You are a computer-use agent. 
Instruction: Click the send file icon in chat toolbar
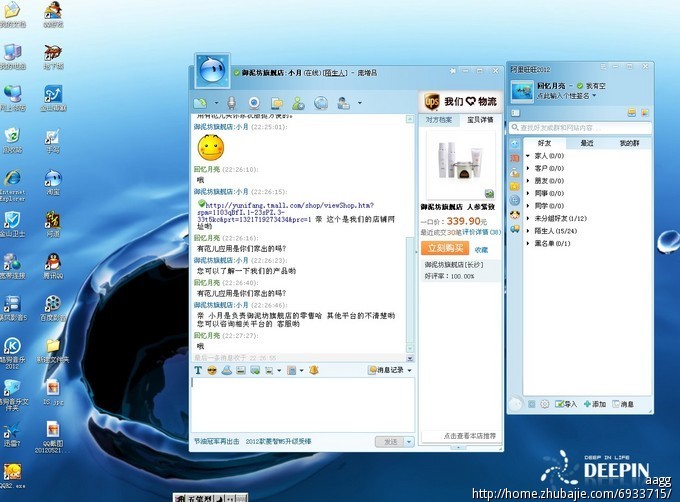200,103
